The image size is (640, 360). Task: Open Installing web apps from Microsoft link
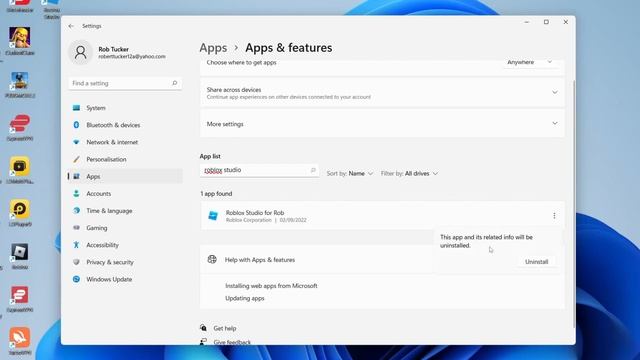pyautogui.click(x=271, y=286)
